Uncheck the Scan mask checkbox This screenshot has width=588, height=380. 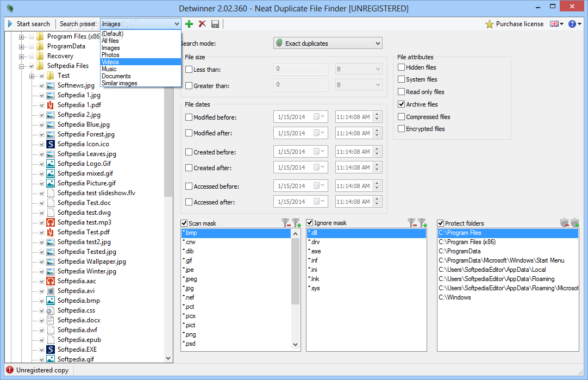click(x=184, y=223)
